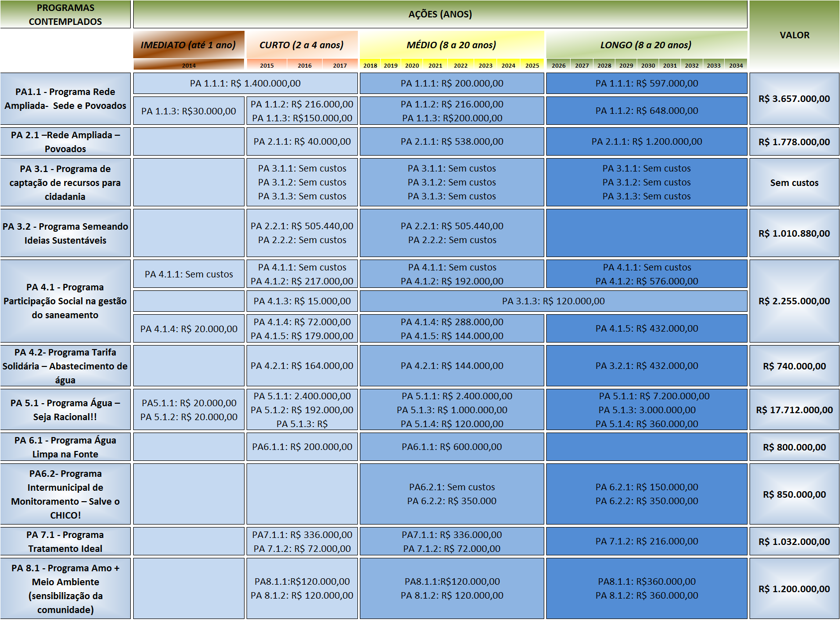Image resolution: width=840 pixels, height=620 pixels.
Task: Click the AÇÕES (ANOS) header
Action: (x=440, y=14)
